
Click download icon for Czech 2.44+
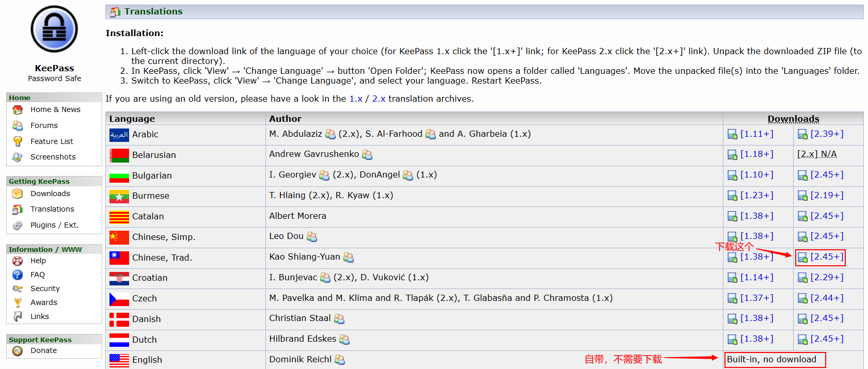pyautogui.click(x=802, y=298)
